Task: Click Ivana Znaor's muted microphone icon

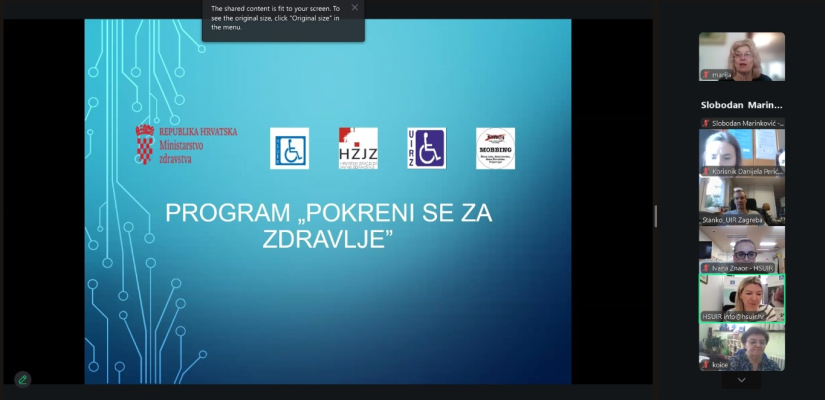Action: (706, 268)
